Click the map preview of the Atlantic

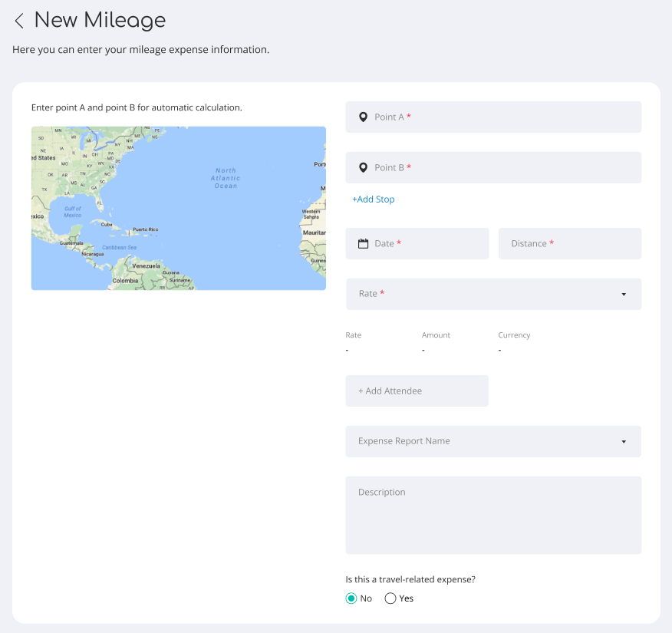pos(178,208)
